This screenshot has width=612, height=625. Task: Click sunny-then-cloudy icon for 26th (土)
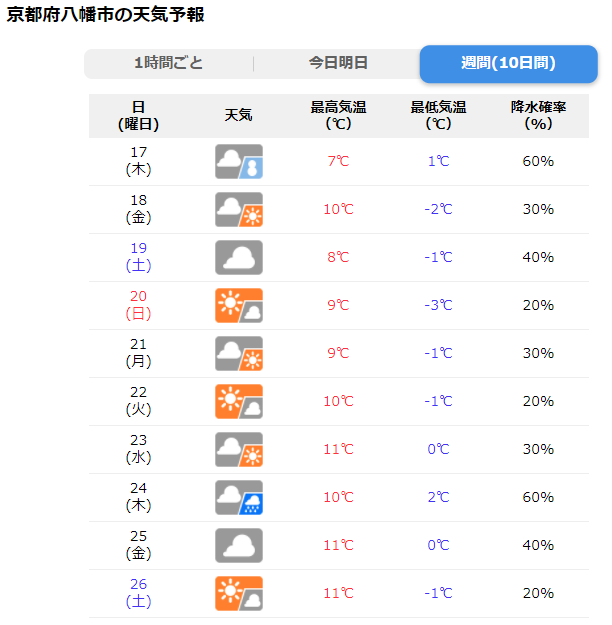click(239, 594)
